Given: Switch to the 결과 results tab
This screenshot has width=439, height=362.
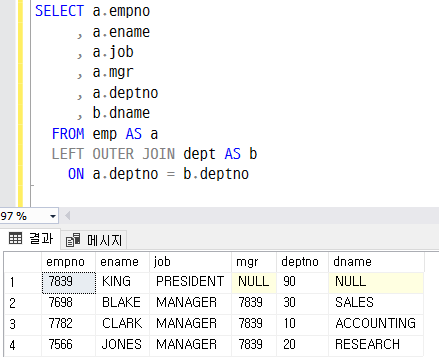Looking at the screenshot, I should (x=31, y=239).
